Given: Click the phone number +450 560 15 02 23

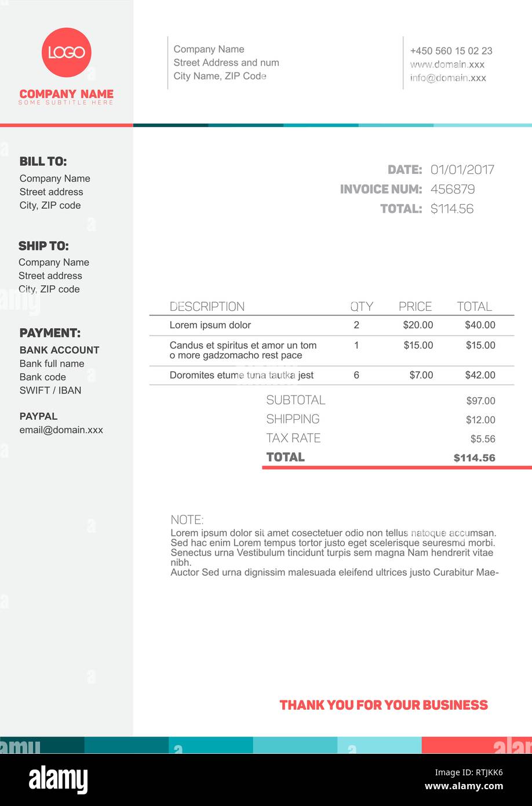Looking at the screenshot, I should tap(451, 51).
